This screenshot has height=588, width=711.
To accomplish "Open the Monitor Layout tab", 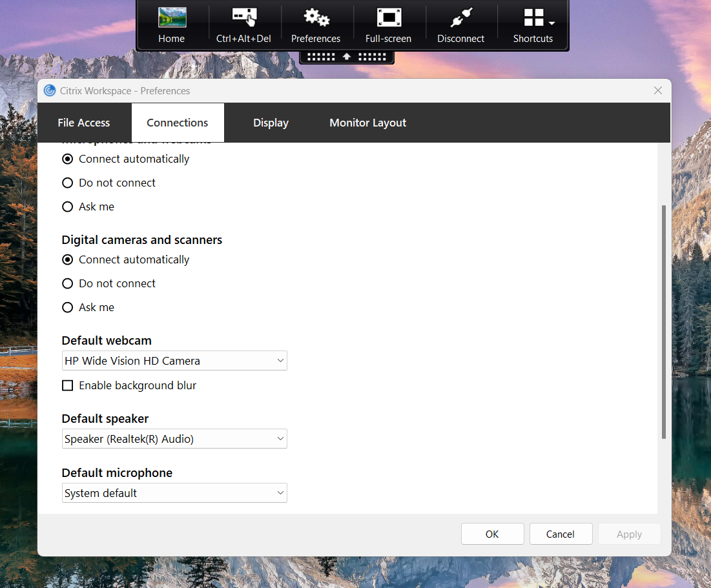I will (367, 123).
